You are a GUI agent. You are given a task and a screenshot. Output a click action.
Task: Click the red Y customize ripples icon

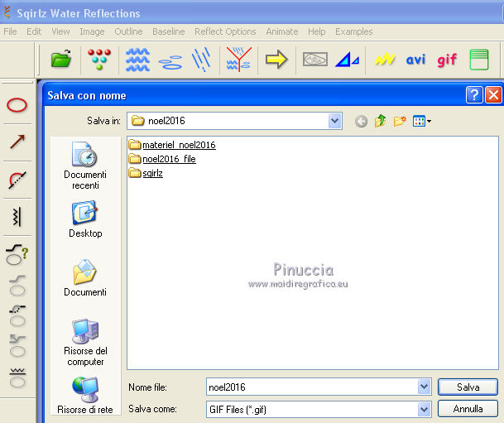pyautogui.click(x=238, y=59)
